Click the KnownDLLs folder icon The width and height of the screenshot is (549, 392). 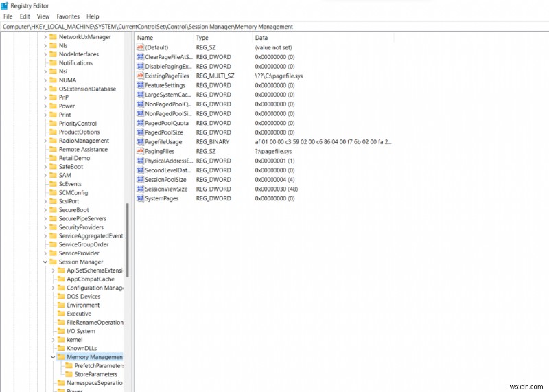coord(61,348)
